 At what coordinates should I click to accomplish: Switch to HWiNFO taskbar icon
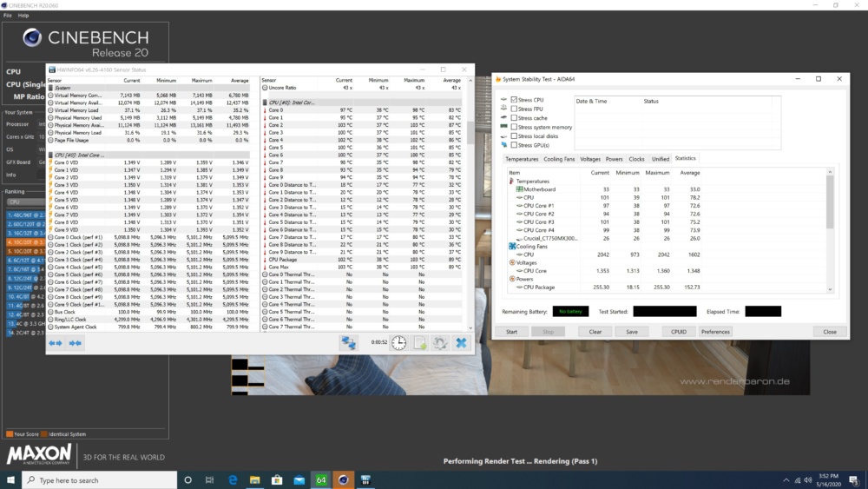(365, 480)
